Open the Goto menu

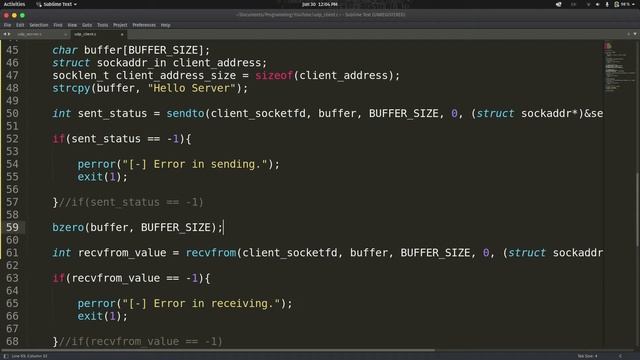[87, 25]
